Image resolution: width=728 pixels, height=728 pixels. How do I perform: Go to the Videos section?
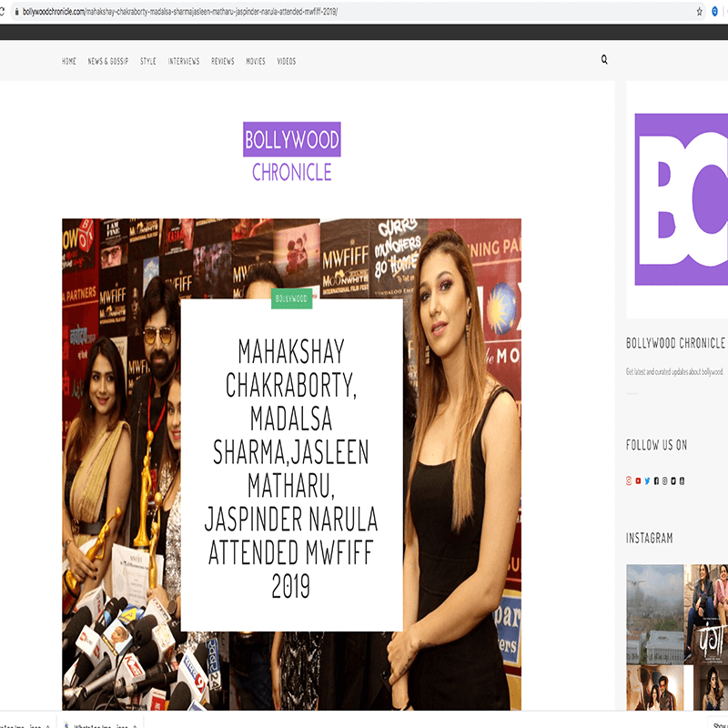pyautogui.click(x=287, y=61)
